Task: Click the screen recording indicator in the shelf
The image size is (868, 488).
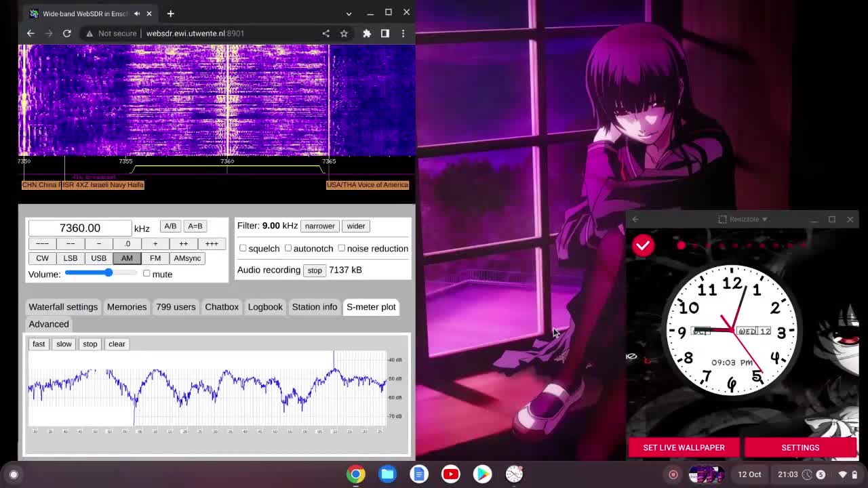Action: coord(673,474)
